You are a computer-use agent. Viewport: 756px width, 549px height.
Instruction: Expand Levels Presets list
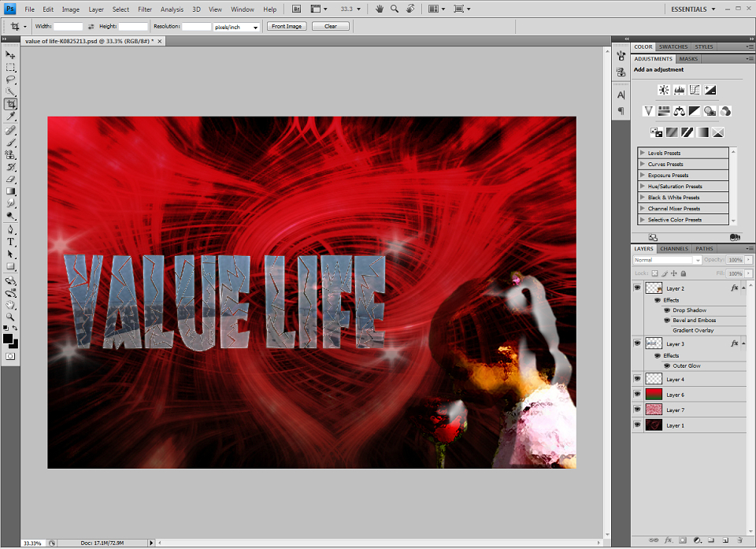[x=643, y=153]
